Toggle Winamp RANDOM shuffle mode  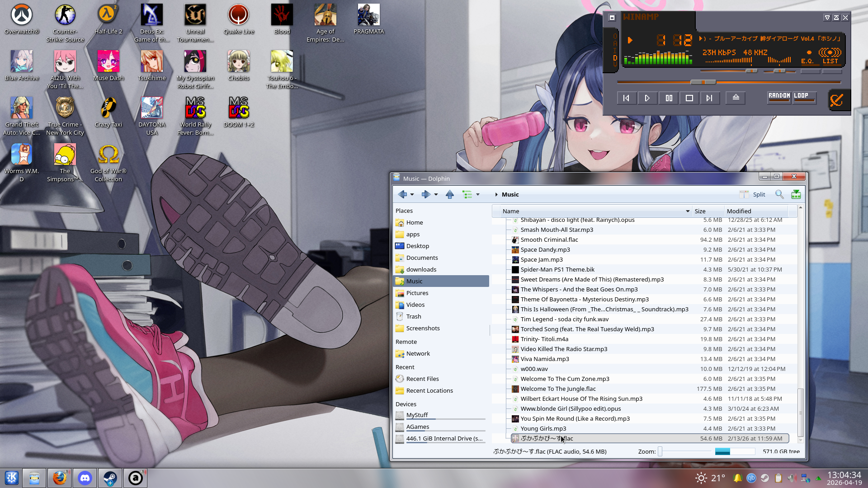779,97
